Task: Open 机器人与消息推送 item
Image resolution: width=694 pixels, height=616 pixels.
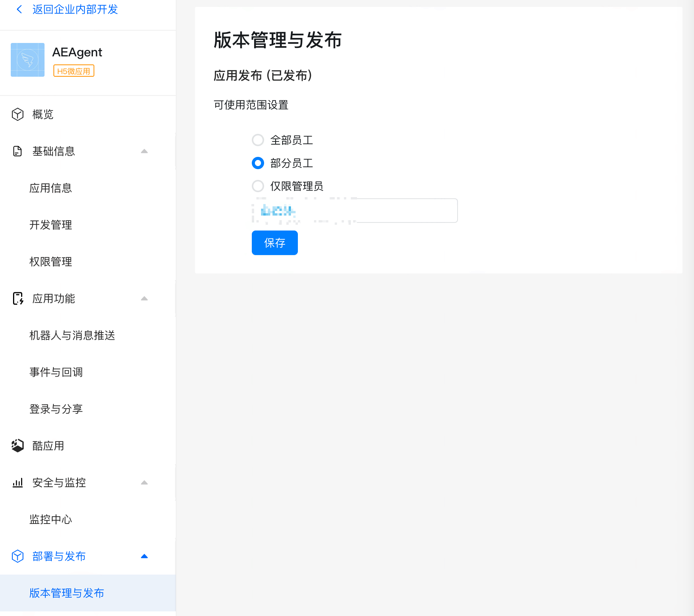Action: pyautogui.click(x=72, y=335)
